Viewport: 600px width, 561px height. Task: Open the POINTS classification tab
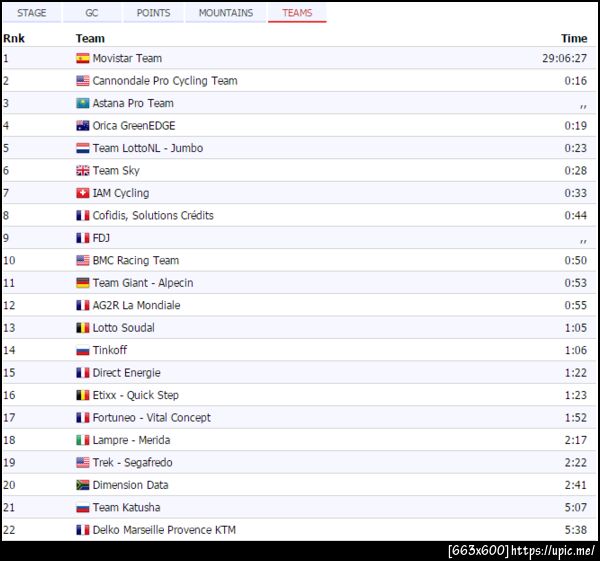[x=153, y=13]
